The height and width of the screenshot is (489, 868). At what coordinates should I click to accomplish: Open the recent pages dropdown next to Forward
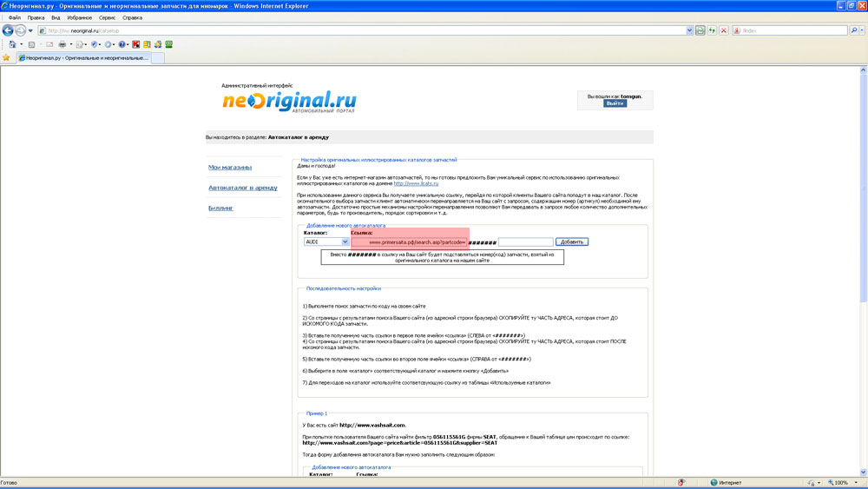[x=30, y=31]
